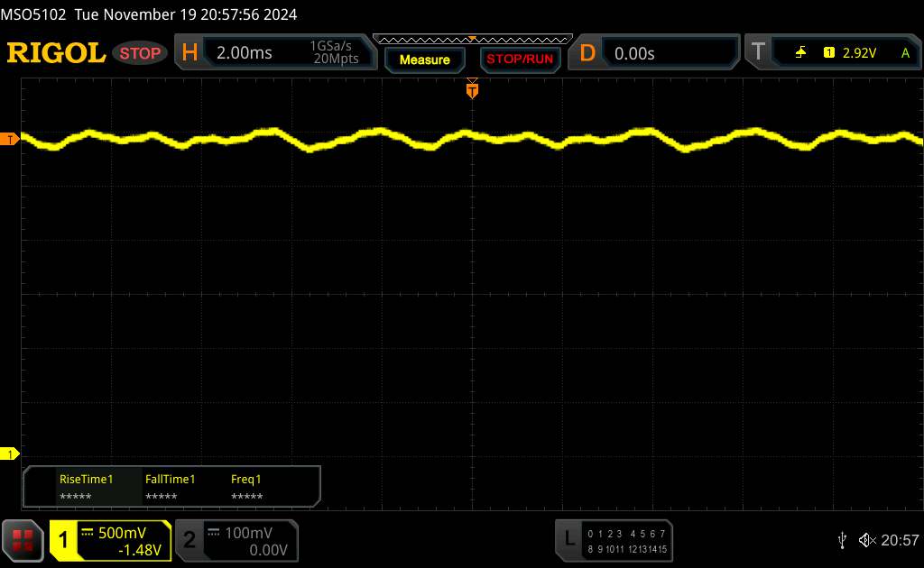This screenshot has height=568, width=924.
Task: Click channel 1 ground marker on left edge
Action: (x=9, y=453)
